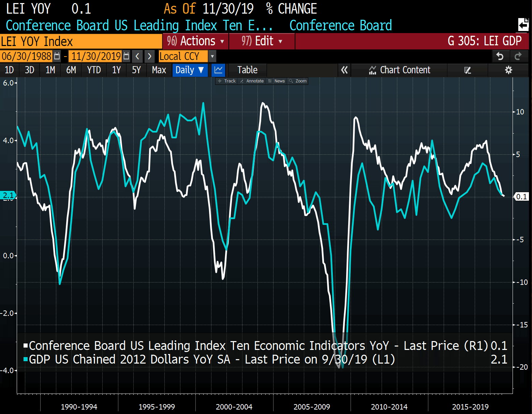Select the Annotate tool
532x414 pixels.
coord(252,81)
